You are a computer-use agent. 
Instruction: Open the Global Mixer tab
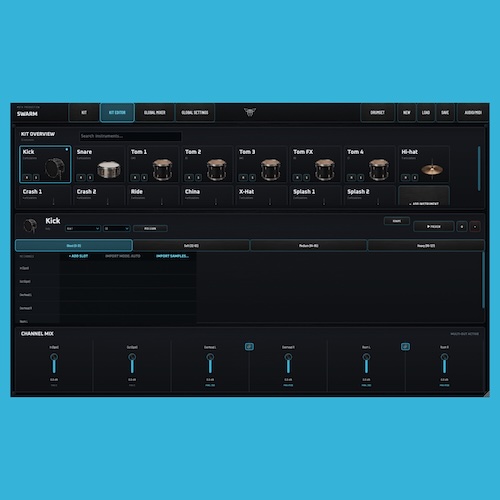[155, 113]
